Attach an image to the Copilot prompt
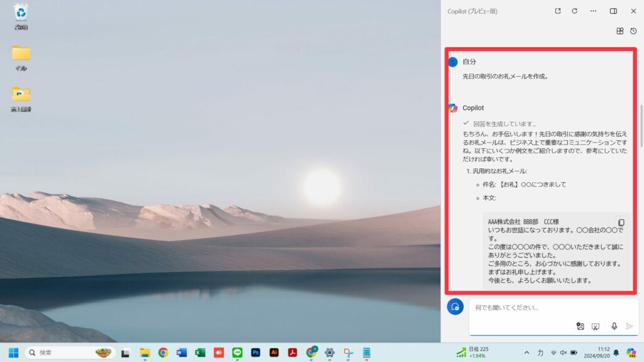This screenshot has height=362, width=644. [580, 326]
